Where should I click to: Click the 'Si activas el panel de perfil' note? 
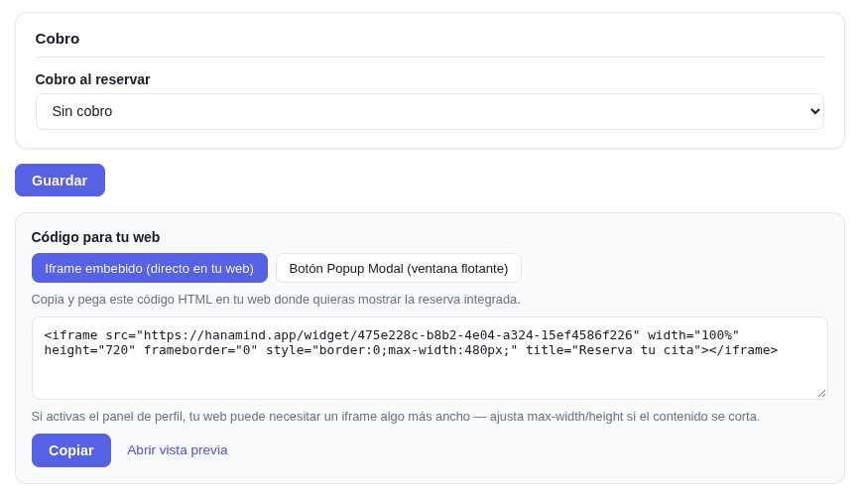pos(396,417)
